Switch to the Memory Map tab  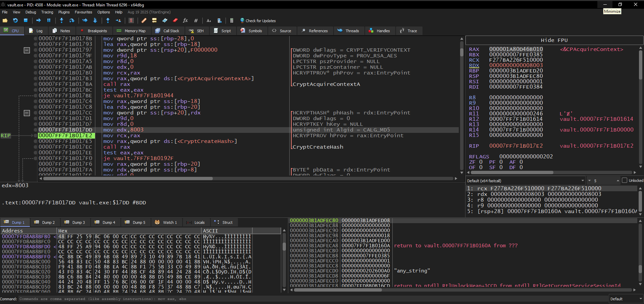pos(131,31)
